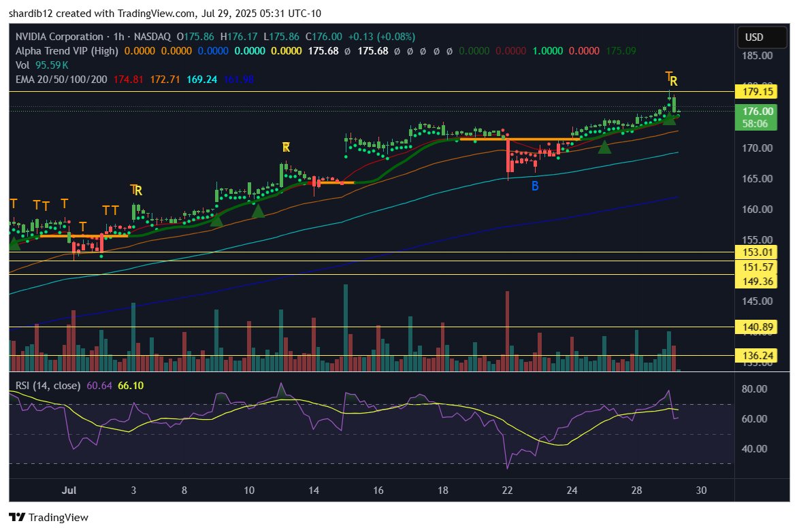The image size is (799, 532).
Task: Click the 58:06 bar countdown label
Action: (x=757, y=124)
